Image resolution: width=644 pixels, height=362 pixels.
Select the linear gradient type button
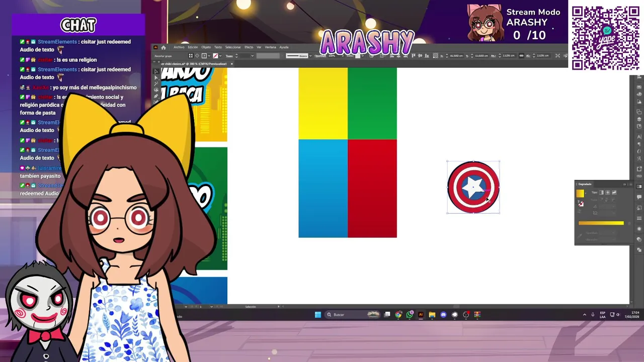601,193
